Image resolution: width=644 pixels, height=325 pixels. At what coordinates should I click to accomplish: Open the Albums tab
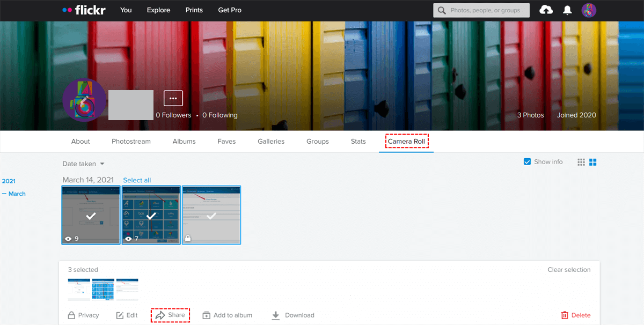point(184,142)
